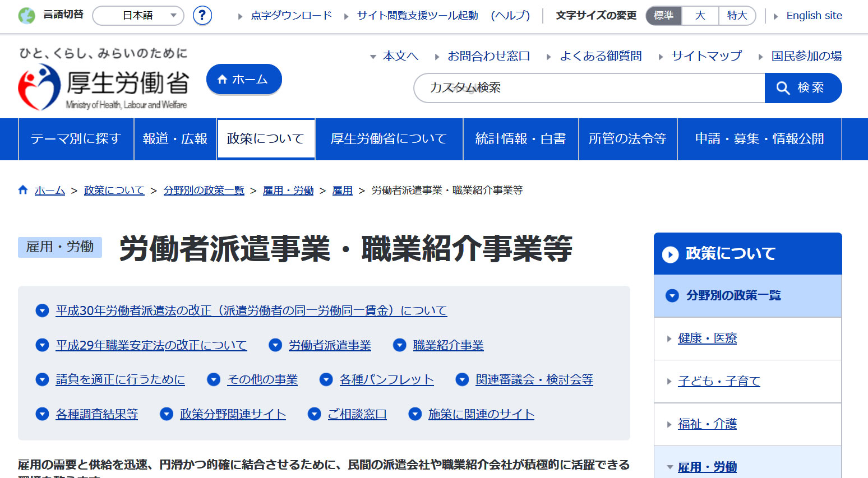Click the circle arrow icon beside 労働者派遣事業
Viewport: 868px width, 478px height.
(x=275, y=345)
